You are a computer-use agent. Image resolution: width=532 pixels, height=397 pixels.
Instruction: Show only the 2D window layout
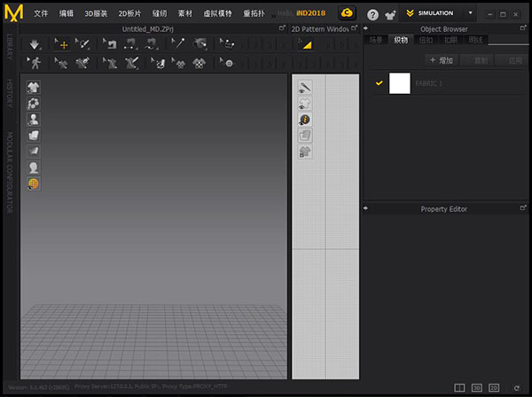494,388
